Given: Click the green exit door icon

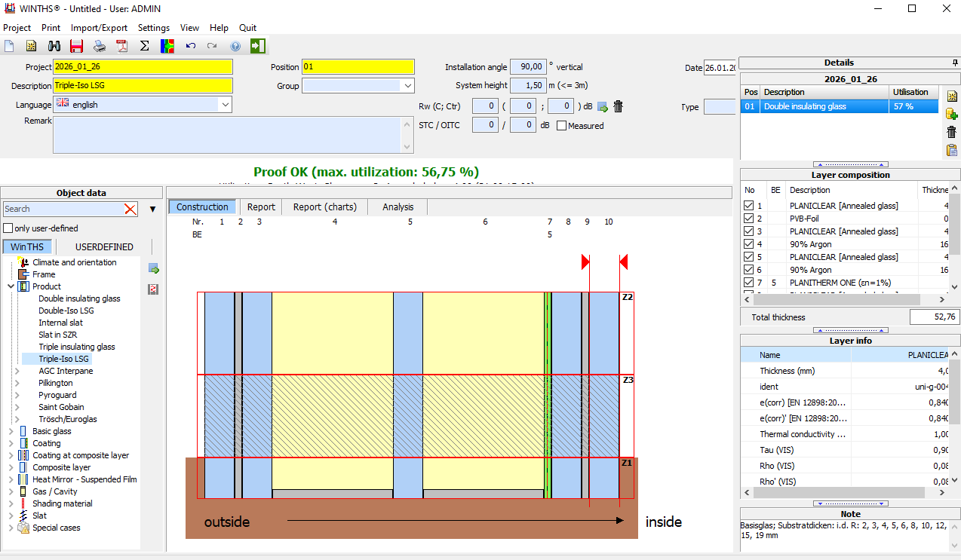Looking at the screenshot, I should (x=258, y=46).
